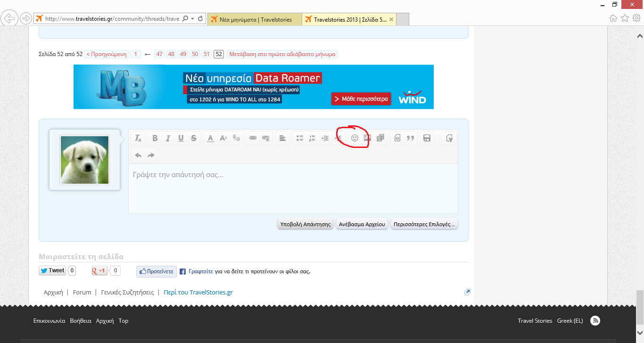
Task: Open the text color picker
Action: pyautogui.click(x=211, y=138)
